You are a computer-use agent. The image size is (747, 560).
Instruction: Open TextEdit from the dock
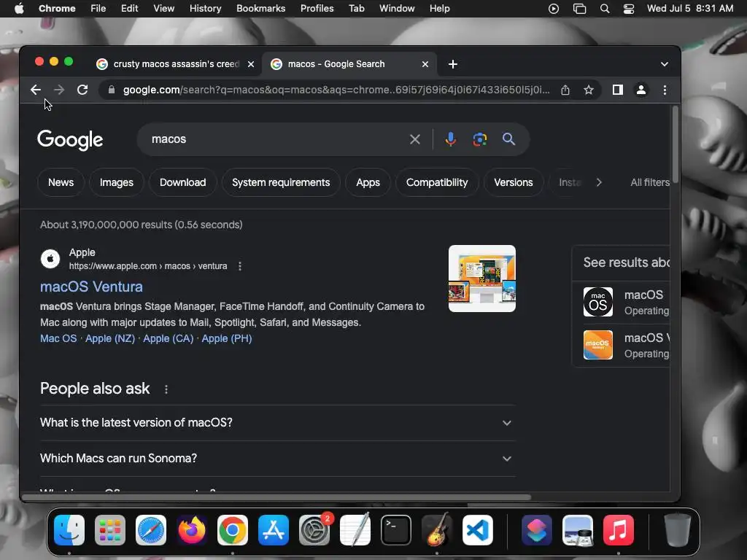click(355, 530)
